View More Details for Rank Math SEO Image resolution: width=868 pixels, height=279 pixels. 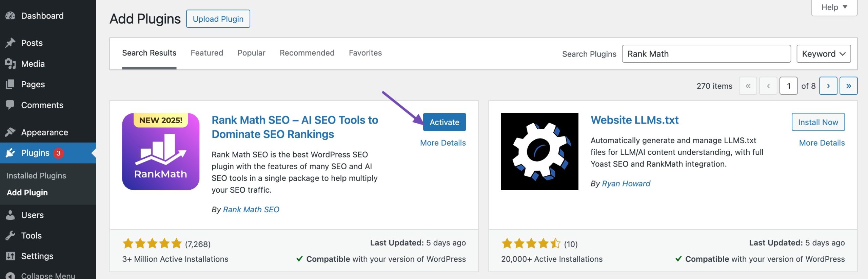coord(443,143)
